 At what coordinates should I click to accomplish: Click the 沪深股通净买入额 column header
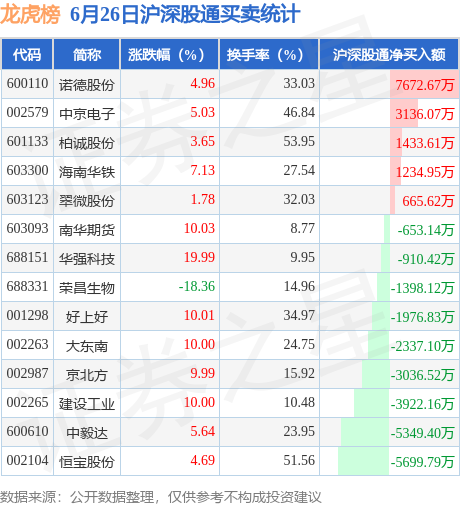pos(389,54)
